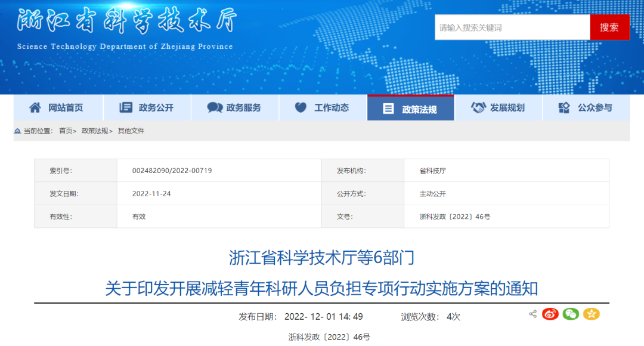Click the house icon beside 网站首页
This screenshot has height=346, width=644.
pyautogui.click(x=36, y=108)
